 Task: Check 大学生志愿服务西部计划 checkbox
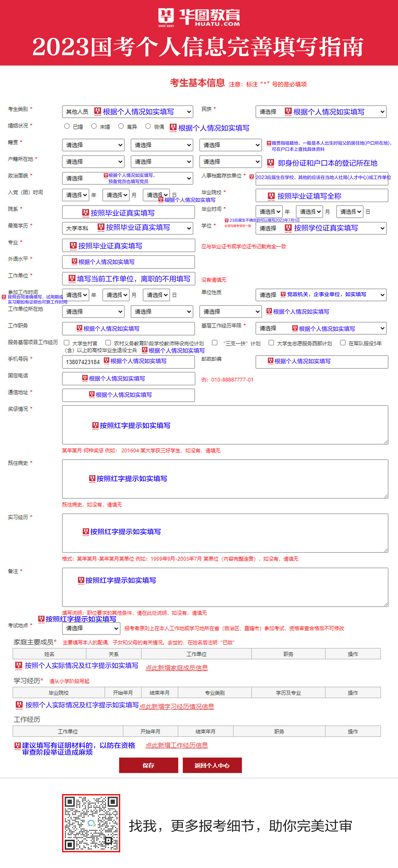coord(271,343)
